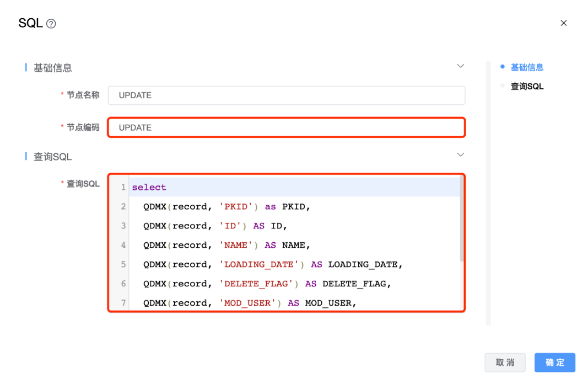The width and height of the screenshot is (588, 384).
Task: Jump to 基础信息 in the anchor navigation
Action: pos(527,67)
